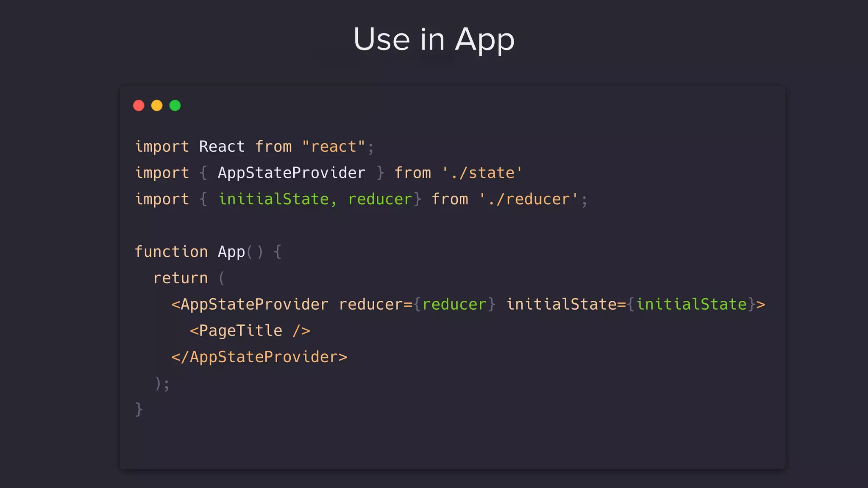Screen dimensions: 868x488
Task: Click the "return" keyword
Action: 181,278
